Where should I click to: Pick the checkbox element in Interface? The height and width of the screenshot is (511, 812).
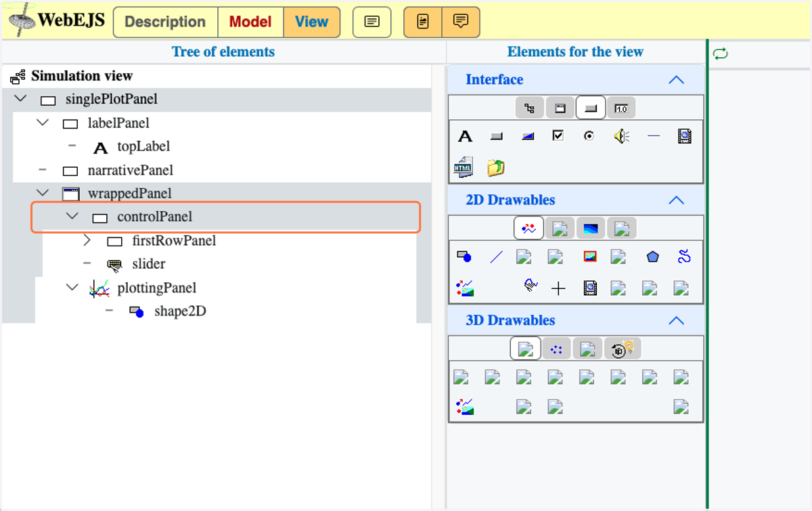(558, 136)
